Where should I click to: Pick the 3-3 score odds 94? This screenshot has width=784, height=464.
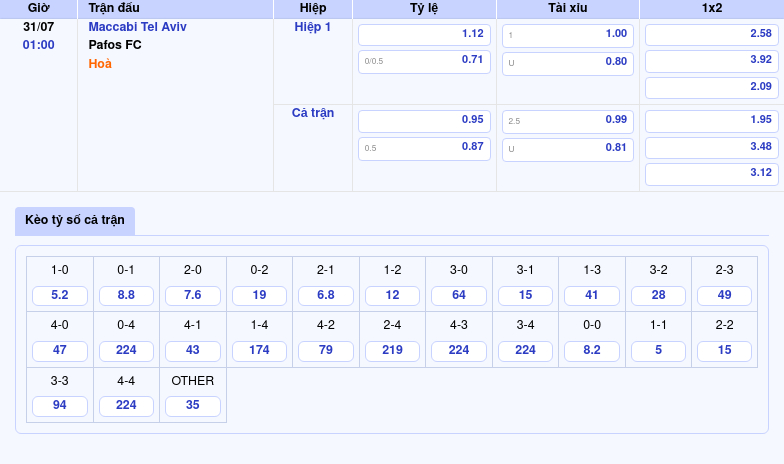[x=60, y=406]
